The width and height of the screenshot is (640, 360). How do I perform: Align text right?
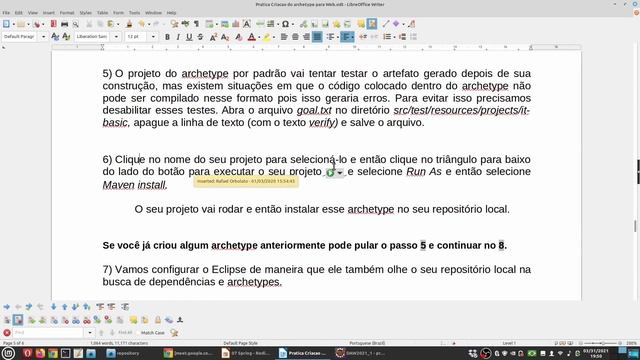tap(306, 37)
